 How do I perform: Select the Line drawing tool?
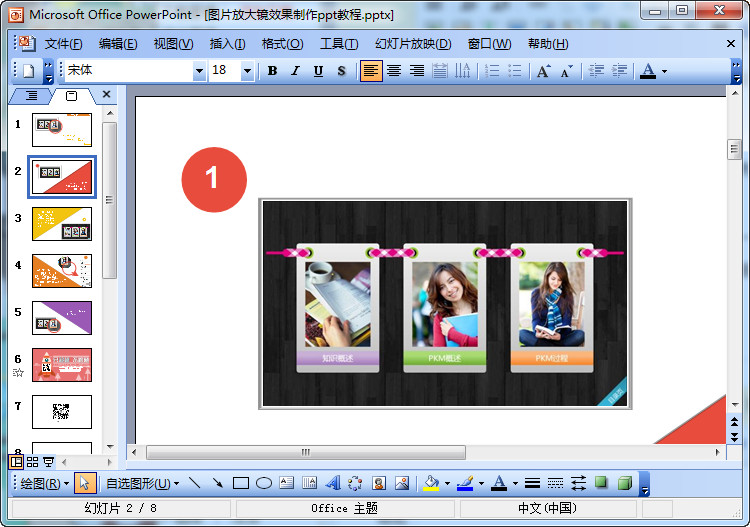point(195,483)
